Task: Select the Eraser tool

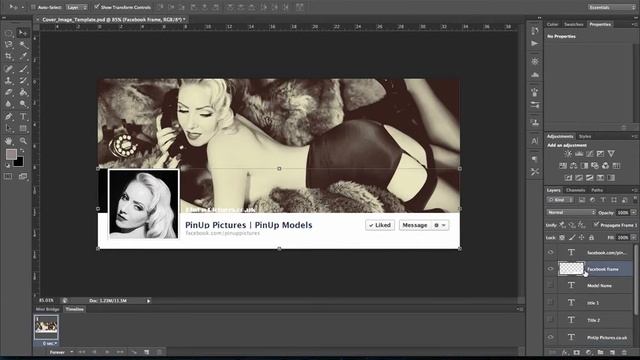Action: 9,92
